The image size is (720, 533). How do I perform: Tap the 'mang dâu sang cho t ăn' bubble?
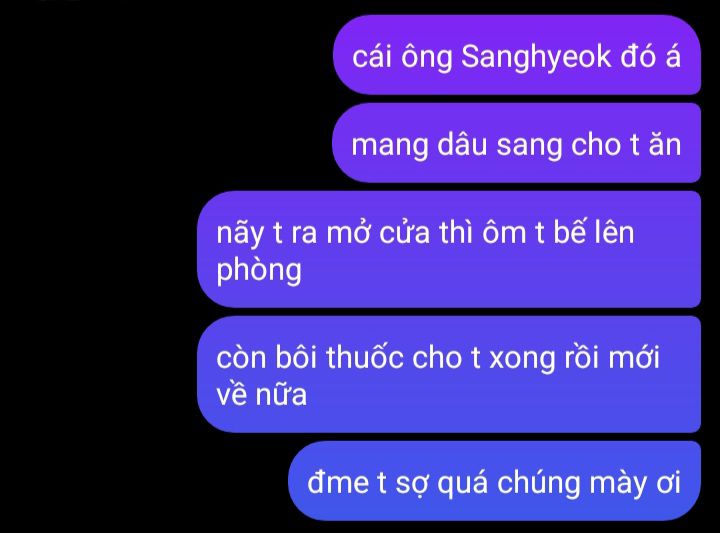click(517, 143)
